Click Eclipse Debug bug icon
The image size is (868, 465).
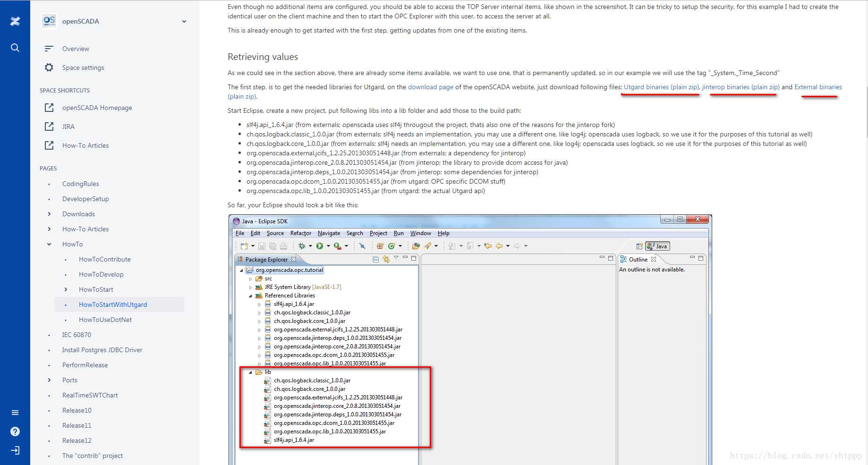coord(302,246)
